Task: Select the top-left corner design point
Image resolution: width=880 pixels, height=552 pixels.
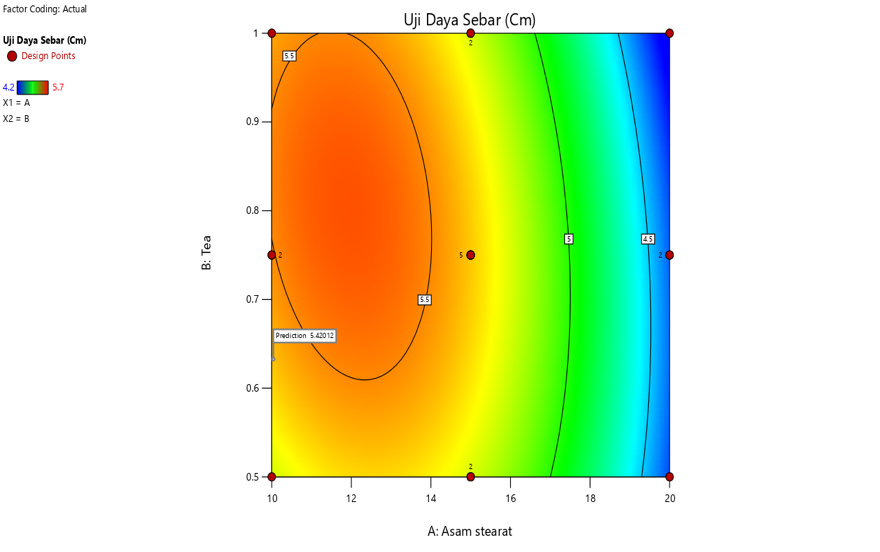Action: click(272, 33)
